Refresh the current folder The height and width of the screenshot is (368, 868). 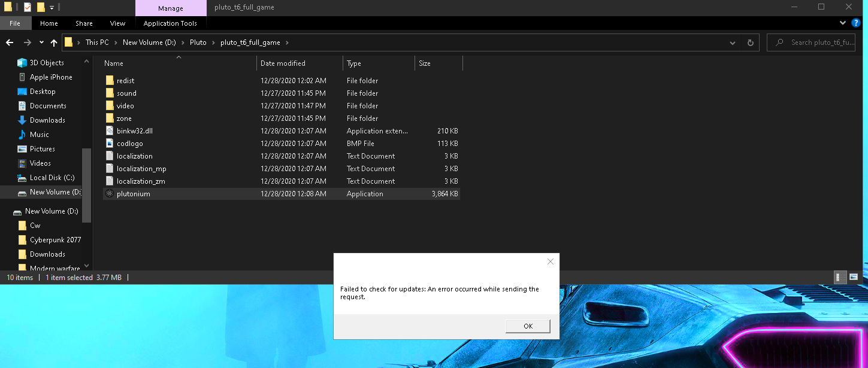tap(750, 43)
